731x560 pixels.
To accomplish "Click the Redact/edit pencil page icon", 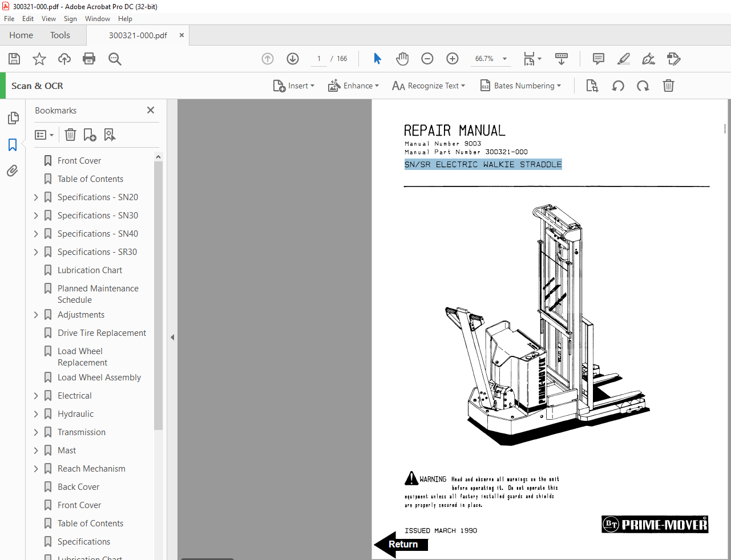I will 673,59.
